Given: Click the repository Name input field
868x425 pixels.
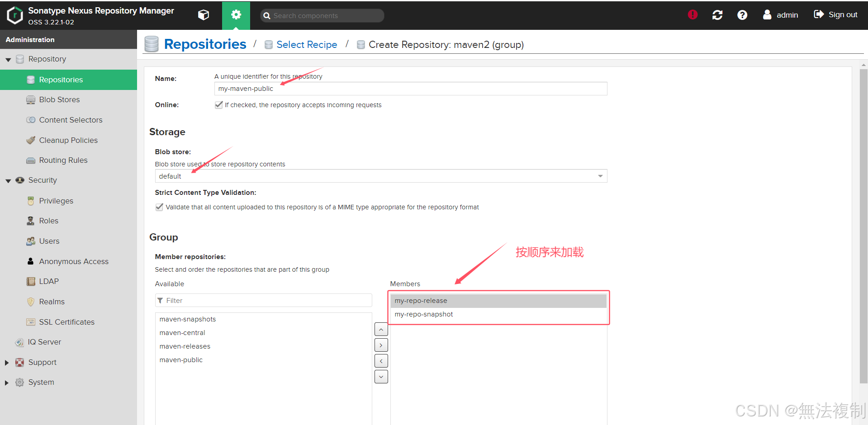Looking at the screenshot, I should click(411, 89).
